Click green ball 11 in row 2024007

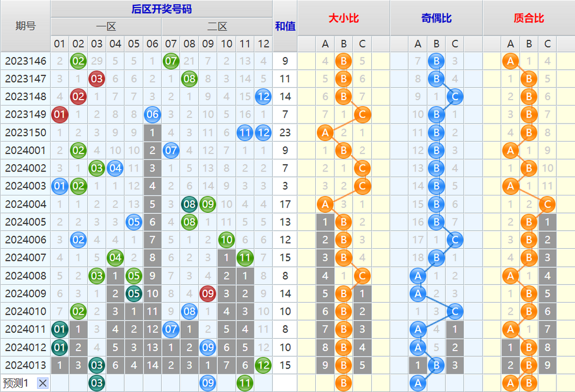click(x=245, y=258)
